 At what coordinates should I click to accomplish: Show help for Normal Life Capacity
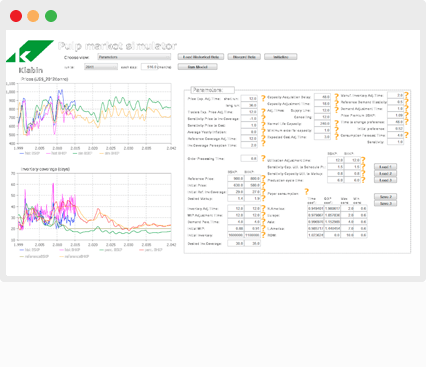(337, 124)
